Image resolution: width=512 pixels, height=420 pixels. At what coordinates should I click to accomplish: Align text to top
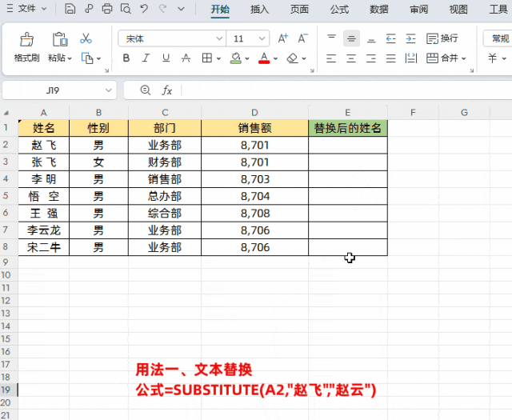point(331,39)
